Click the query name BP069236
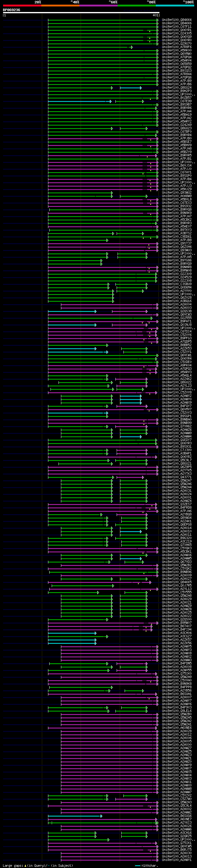197x868 pixels. click(x=11, y=10)
